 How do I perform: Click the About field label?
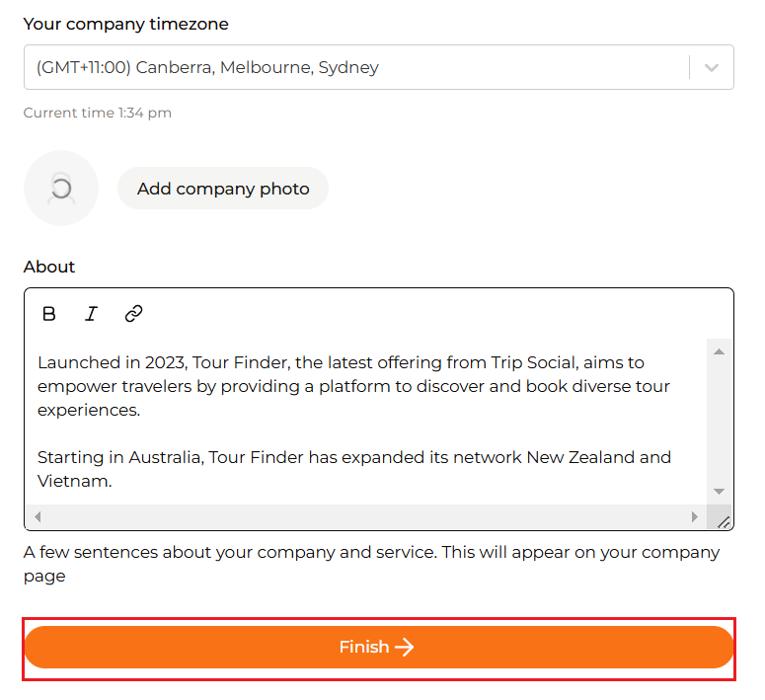(x=49, y=267)
